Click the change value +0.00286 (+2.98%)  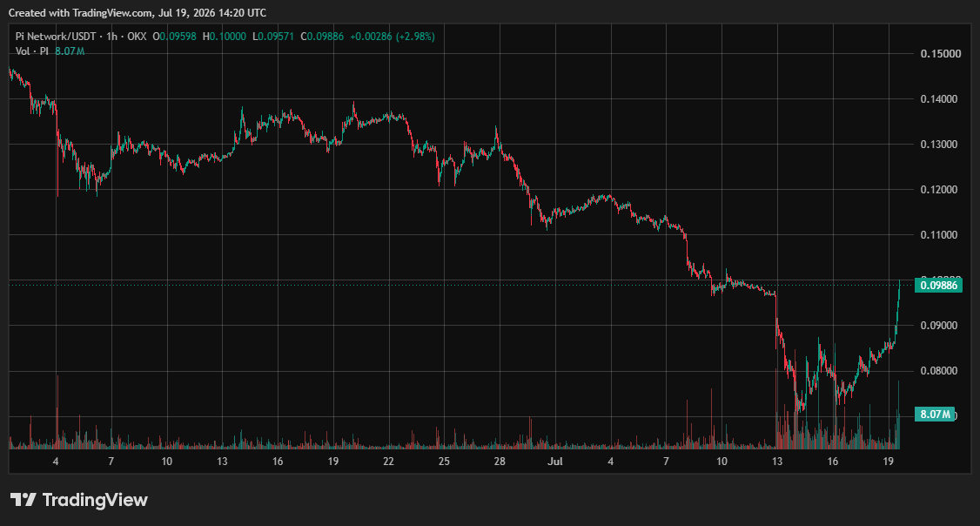pos(393,37)
